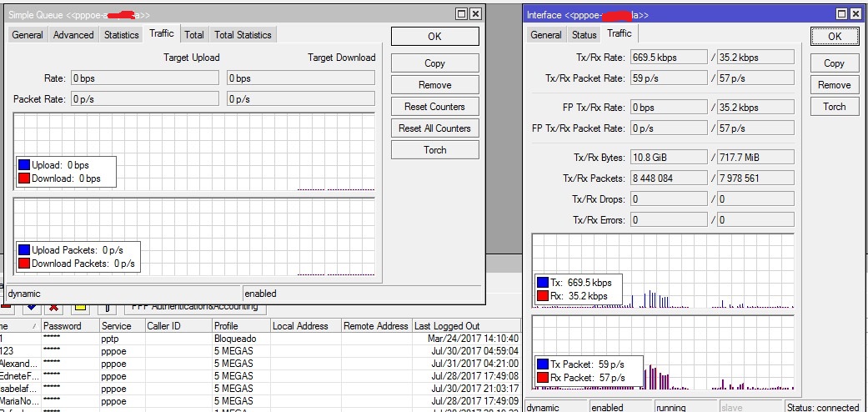Sort by Local Address column header

point(306,326)
